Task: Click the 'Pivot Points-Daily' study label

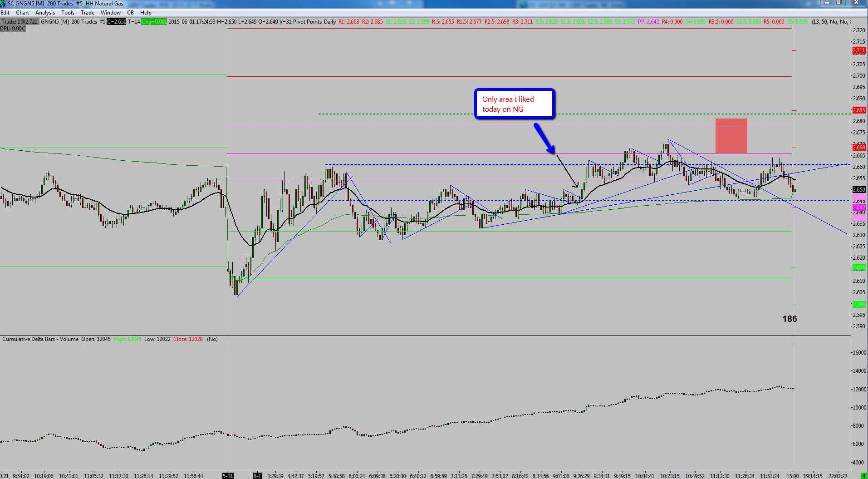Action: (x=314, y=22)
